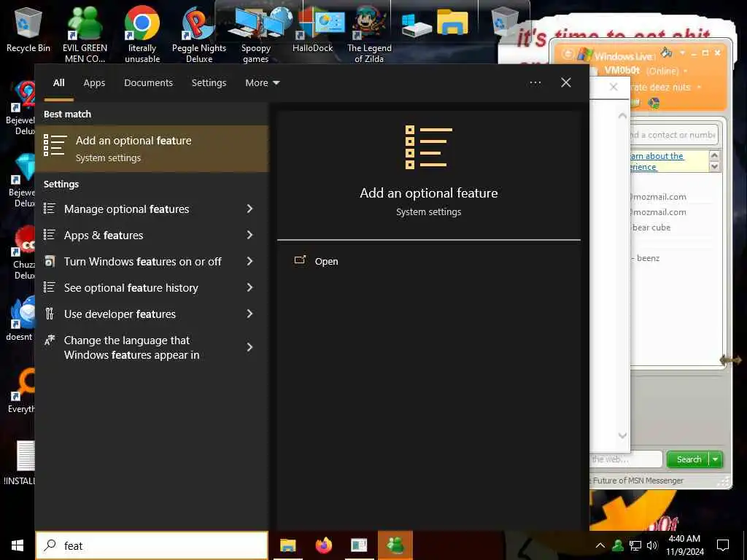The height and width of the screenshot is (560, 747).
Task: Click scroll-up arrow in Messenger notice box
Action: pos(714,155)
